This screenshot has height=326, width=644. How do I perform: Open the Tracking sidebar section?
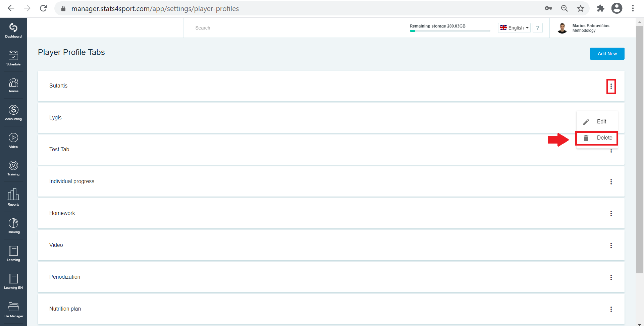[x=13, y=226]
